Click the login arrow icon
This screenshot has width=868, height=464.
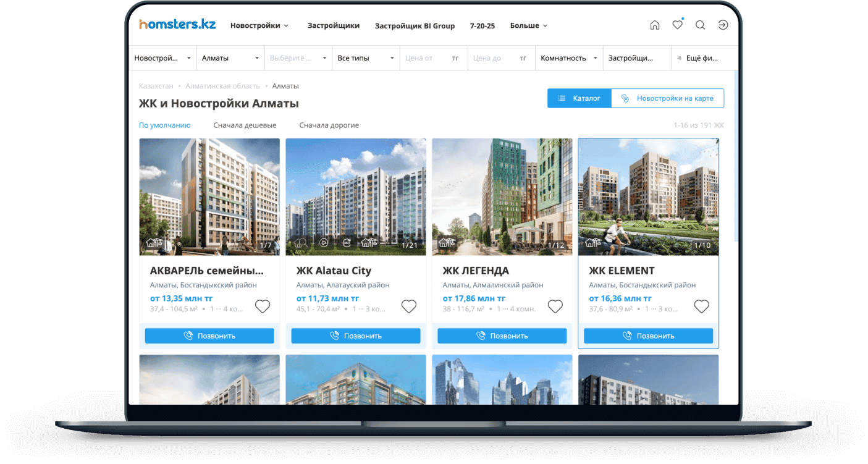click(723, 25)
